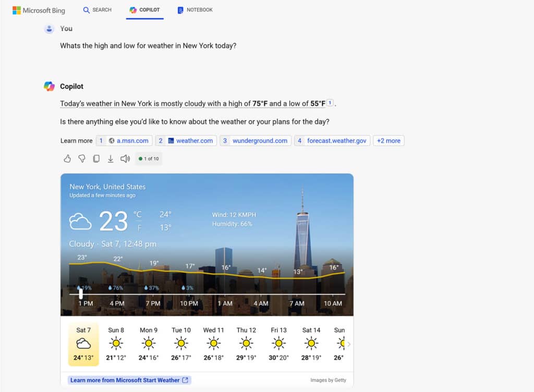Select the Tue 10 forecast day
Viewport: 534px width, 392px height.
(x=181, y=344)
